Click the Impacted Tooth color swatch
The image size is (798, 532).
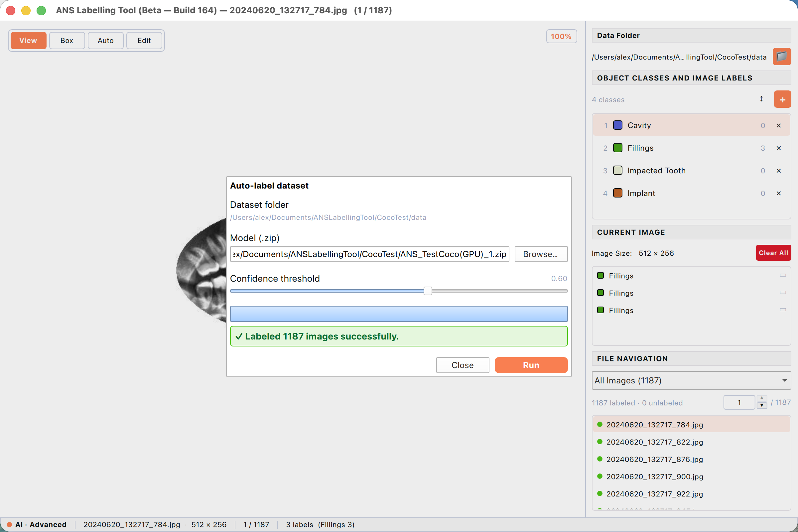tap(617, 170)
